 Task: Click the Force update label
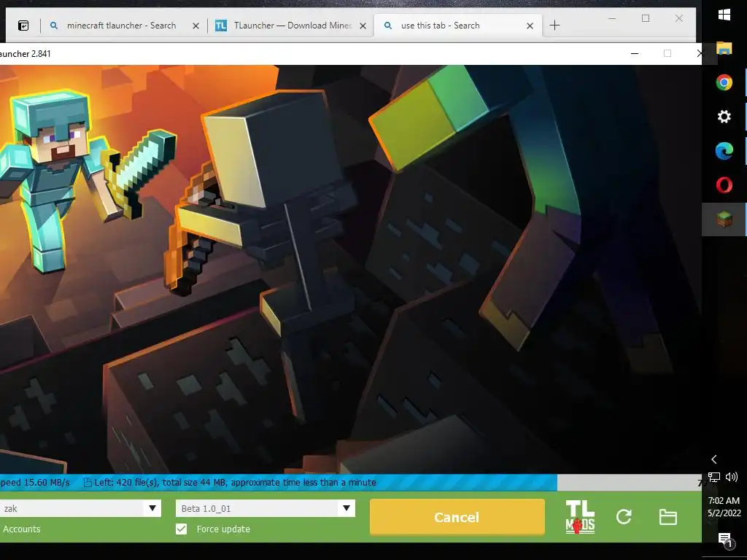223,529
